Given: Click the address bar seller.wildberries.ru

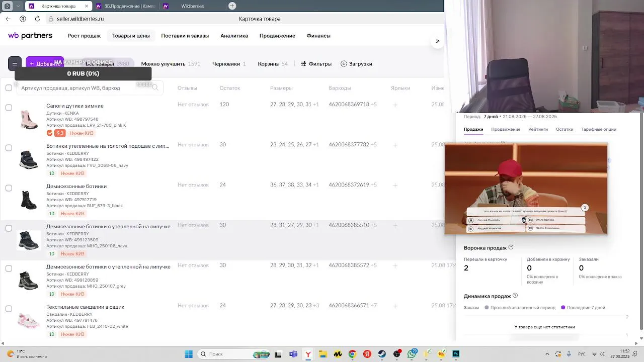Looking at the screenshot, I should (80, 19).
